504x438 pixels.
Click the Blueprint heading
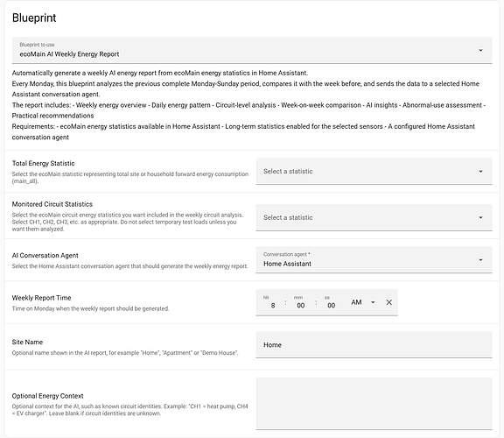[34, 18]
